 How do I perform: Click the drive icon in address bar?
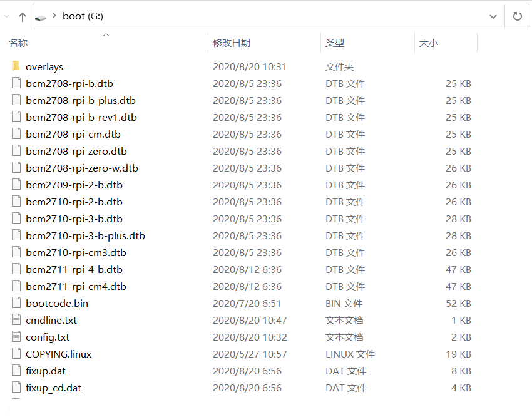click(41, 17)
